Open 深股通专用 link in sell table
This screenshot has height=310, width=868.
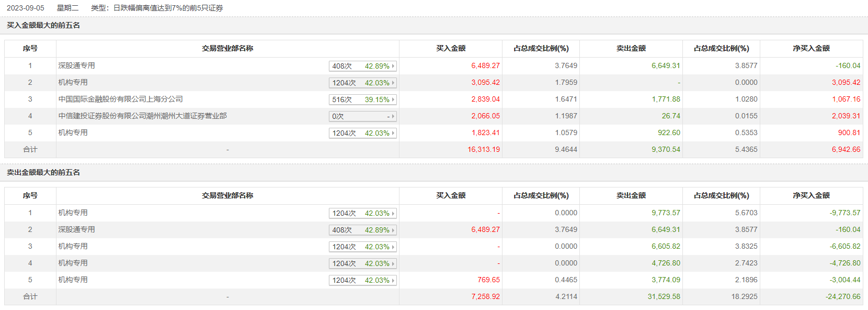[x=76, y=229]
